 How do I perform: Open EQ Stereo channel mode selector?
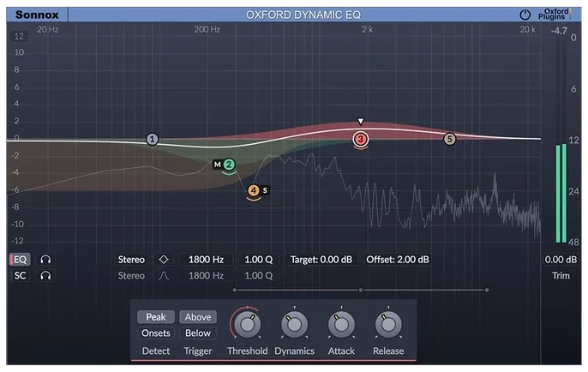point(131,260)
